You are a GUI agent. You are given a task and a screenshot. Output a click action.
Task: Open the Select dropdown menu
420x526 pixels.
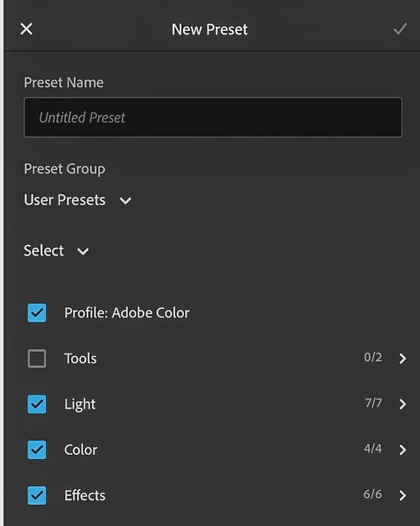pos(56,250)
